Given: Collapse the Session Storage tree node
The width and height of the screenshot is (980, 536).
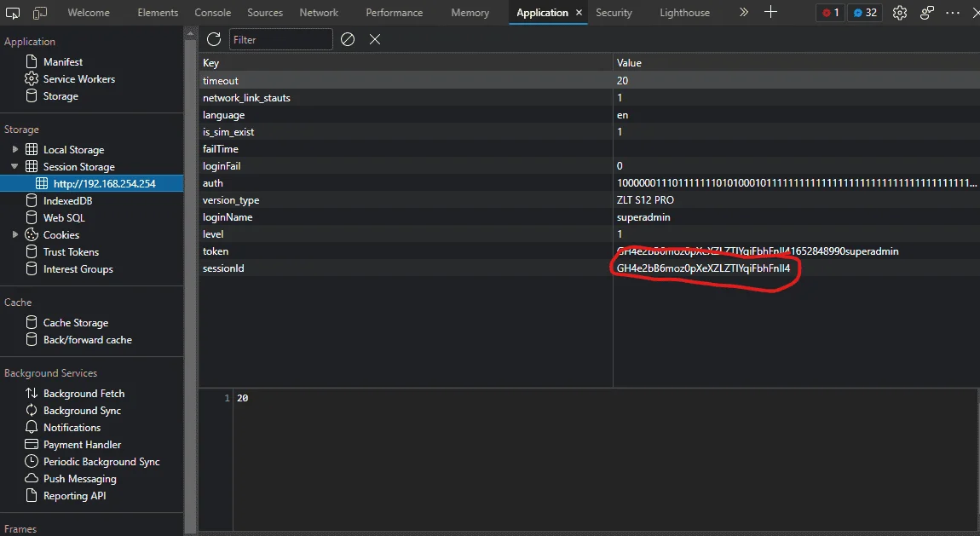Looking at the screenshot, I should 14,166.
